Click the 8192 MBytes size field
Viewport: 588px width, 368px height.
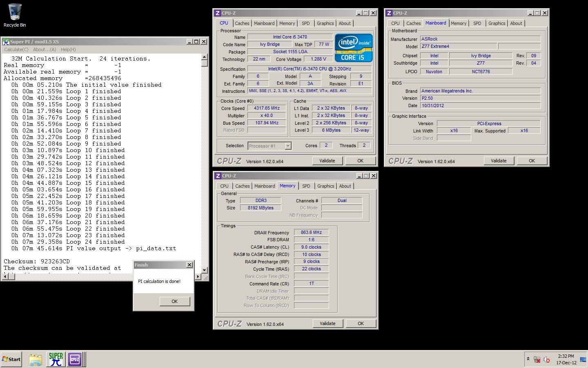point(261,208)
